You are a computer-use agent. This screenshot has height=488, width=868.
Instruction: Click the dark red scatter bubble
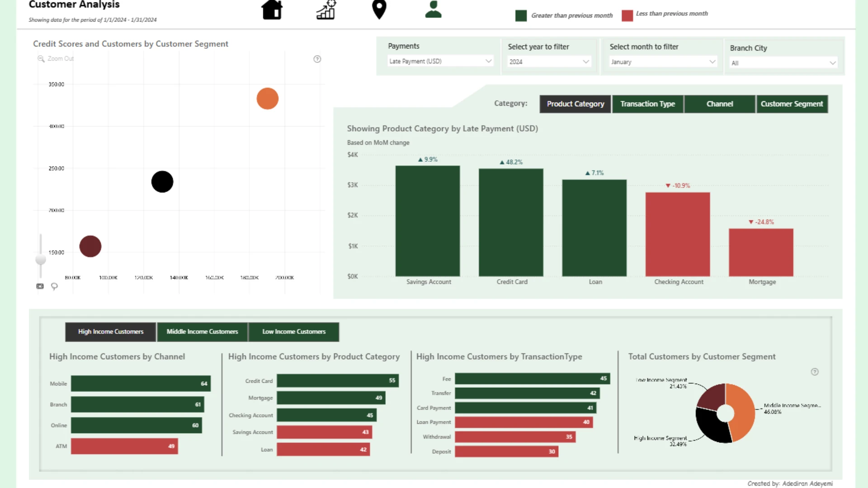coord(90,246)
